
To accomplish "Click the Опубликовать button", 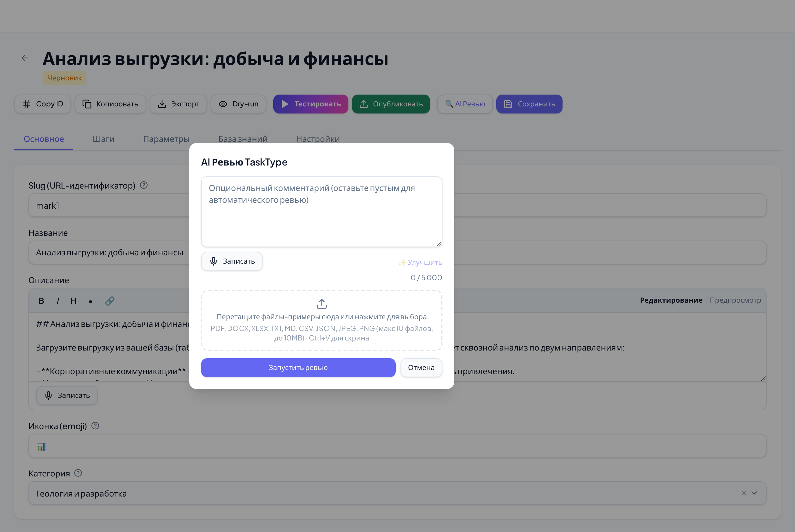I will coord(391,104).
